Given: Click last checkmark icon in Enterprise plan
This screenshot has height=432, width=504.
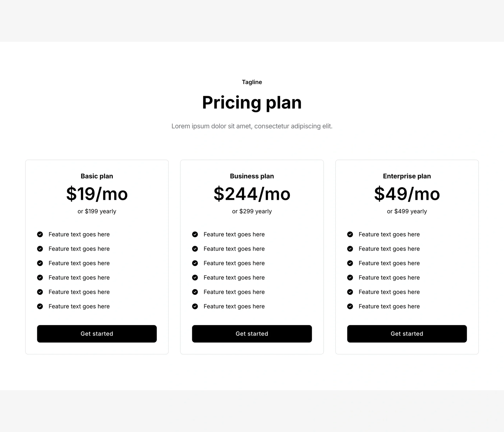Looking at the screenshot, I should pos(350,306).
